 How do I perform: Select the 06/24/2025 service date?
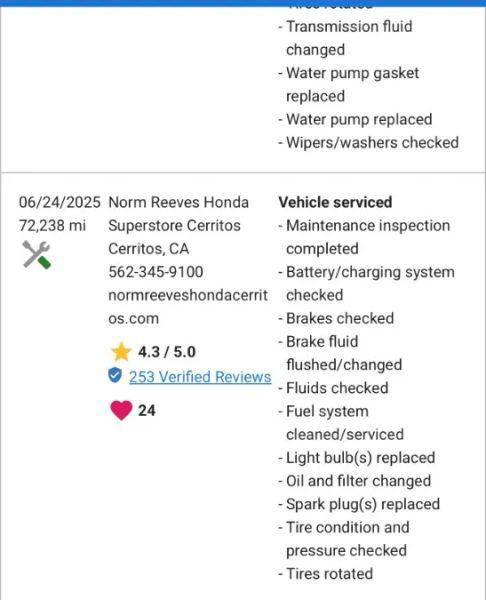tap(60, 202)
